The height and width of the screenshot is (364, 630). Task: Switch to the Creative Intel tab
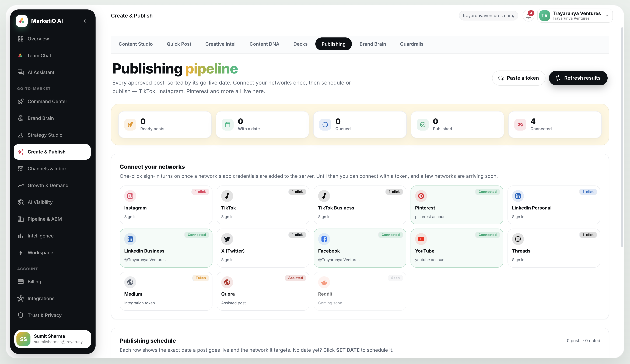click(220, 44)
